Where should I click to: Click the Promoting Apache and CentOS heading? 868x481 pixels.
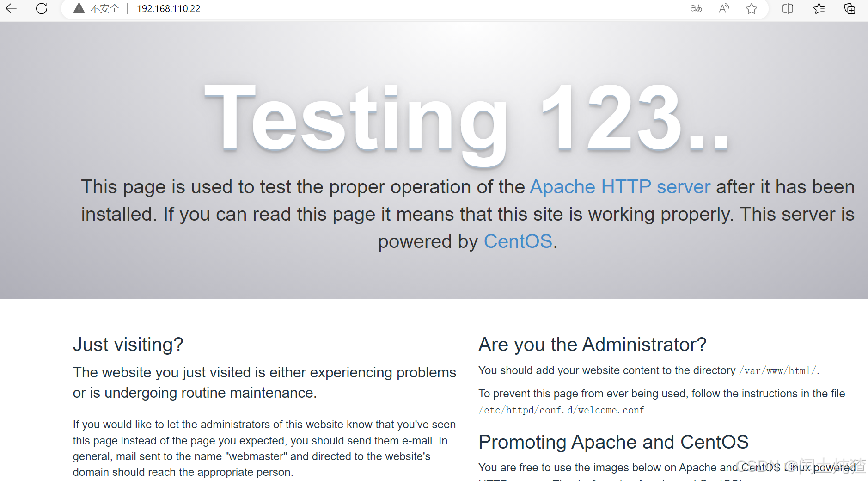coord(613,442)
